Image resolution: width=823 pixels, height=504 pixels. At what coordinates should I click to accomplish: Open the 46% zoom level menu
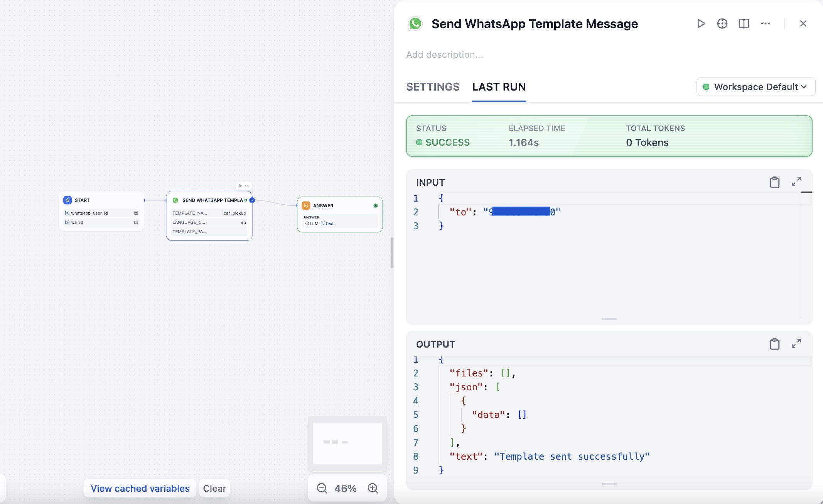[345, 488]
